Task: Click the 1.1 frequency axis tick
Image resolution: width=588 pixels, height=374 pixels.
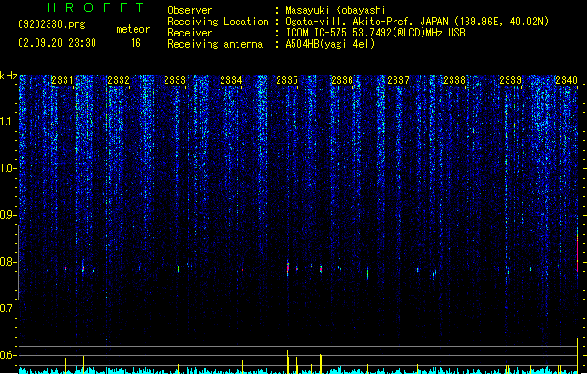Action: [7, 122]
